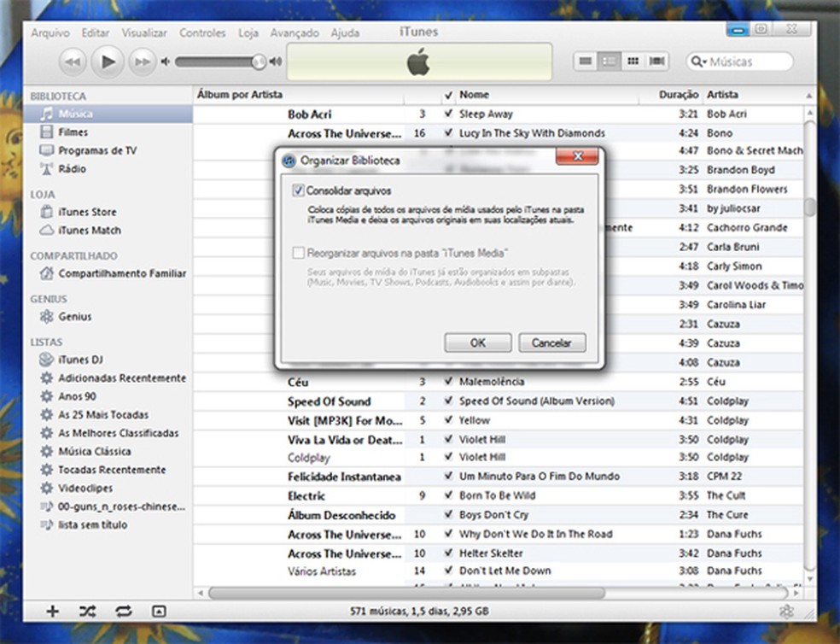Open the Arquivo menu

pyautogui.click(x=50, y=32)
